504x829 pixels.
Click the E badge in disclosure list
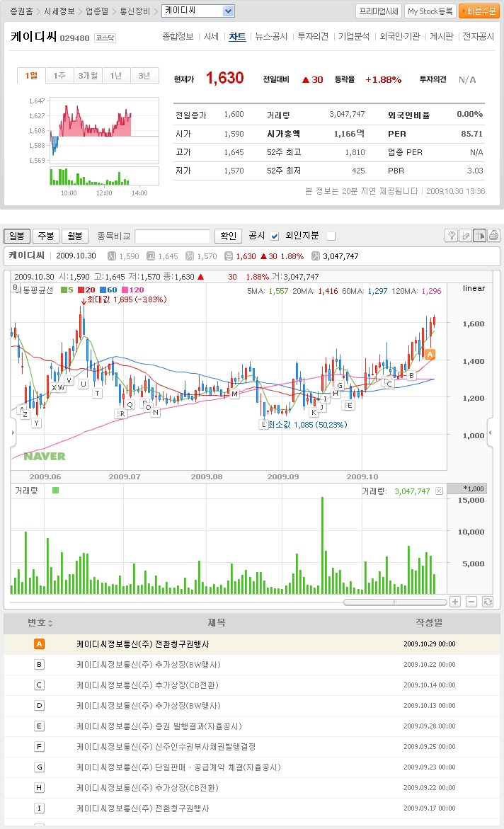(x=39, y=726)
